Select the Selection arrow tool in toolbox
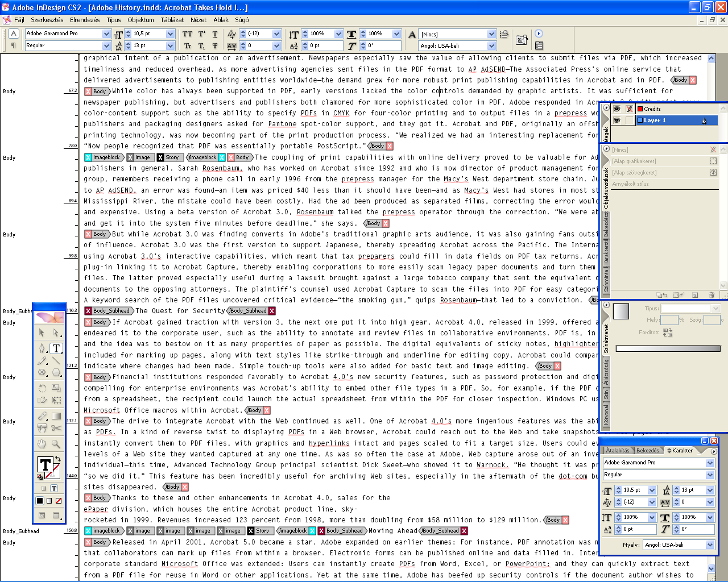The width and height of the screenshot is (728, 582). click(x=42, y=332)
